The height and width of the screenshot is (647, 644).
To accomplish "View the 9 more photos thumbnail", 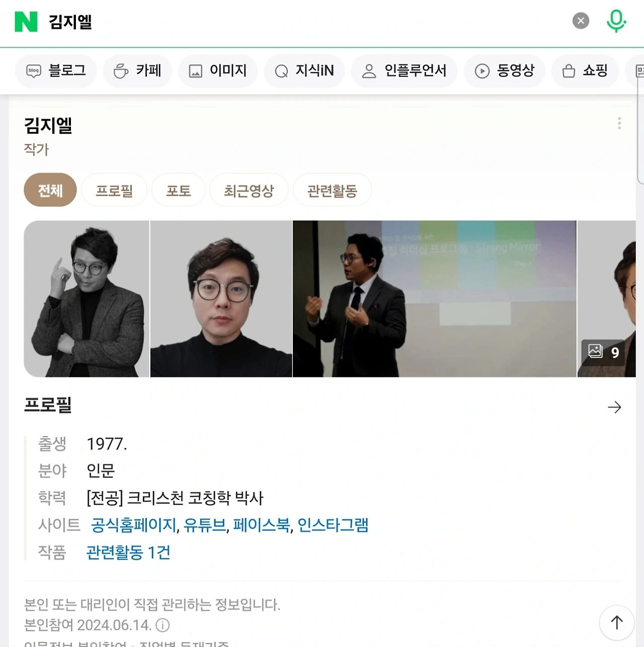I will (x=606, y=299).
